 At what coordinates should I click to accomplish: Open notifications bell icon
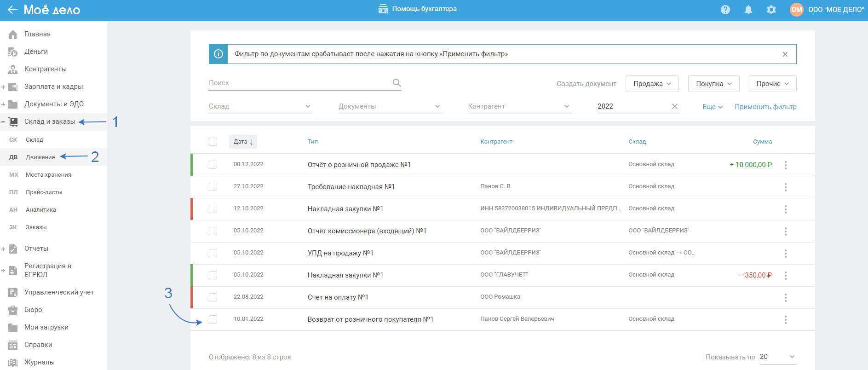click(x=748, y=10)
